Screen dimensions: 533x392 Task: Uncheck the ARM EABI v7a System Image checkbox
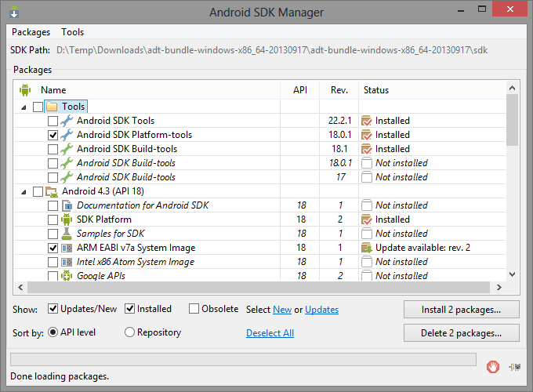point(53,249)
